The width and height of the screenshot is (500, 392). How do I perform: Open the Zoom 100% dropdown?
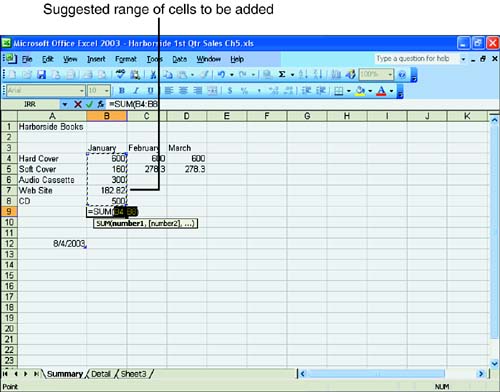pyautogui.click(x=390, y=74)
